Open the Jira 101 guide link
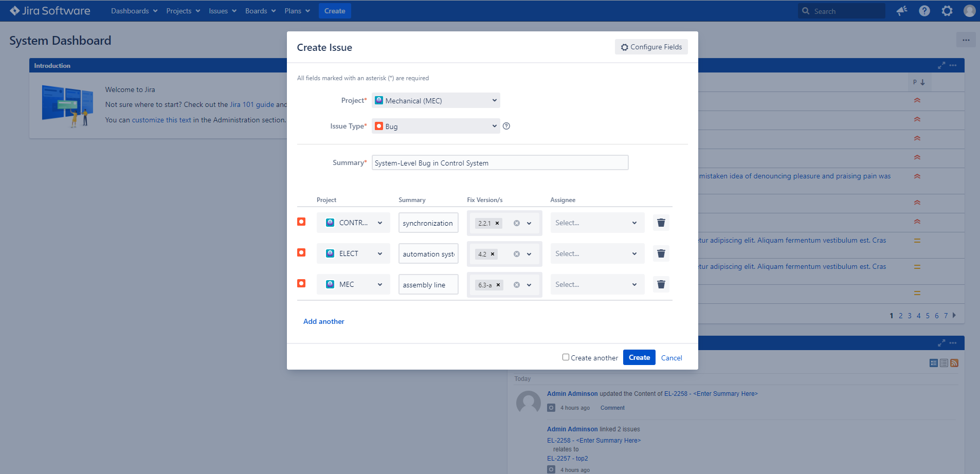The width and height of the screenshot is (980, 474). [x=252, y=104]
